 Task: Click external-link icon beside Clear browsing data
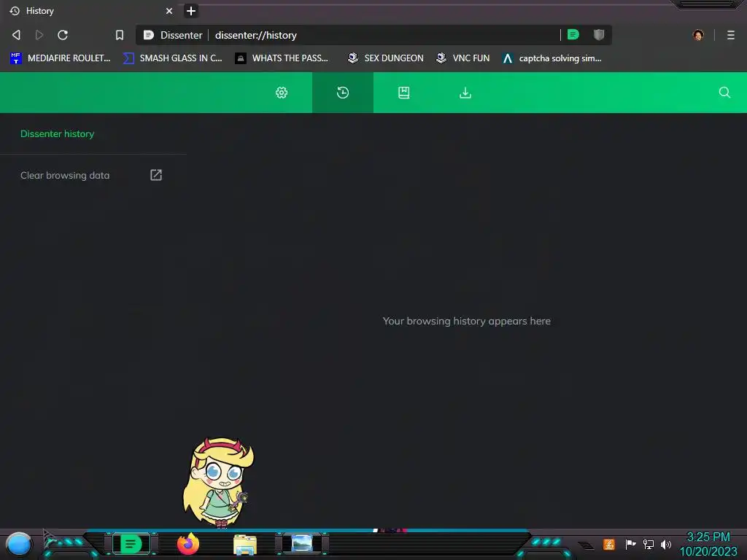pyautogui.click(x=156, y=175)
